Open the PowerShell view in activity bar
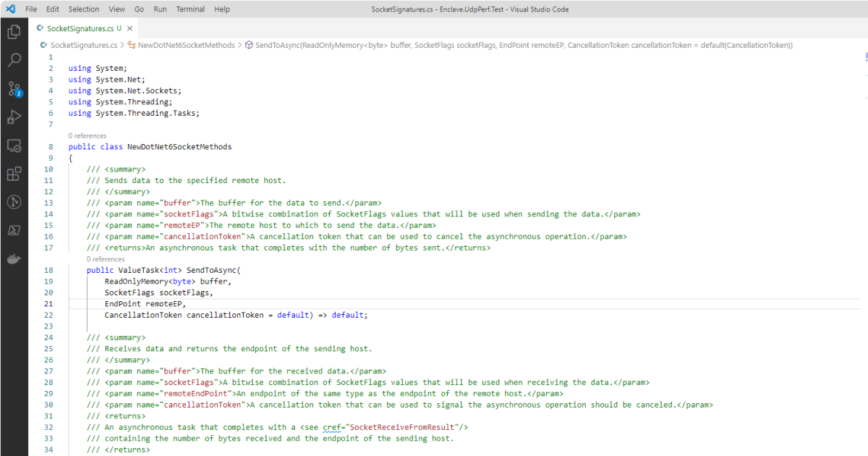 (x=14, y=230)
